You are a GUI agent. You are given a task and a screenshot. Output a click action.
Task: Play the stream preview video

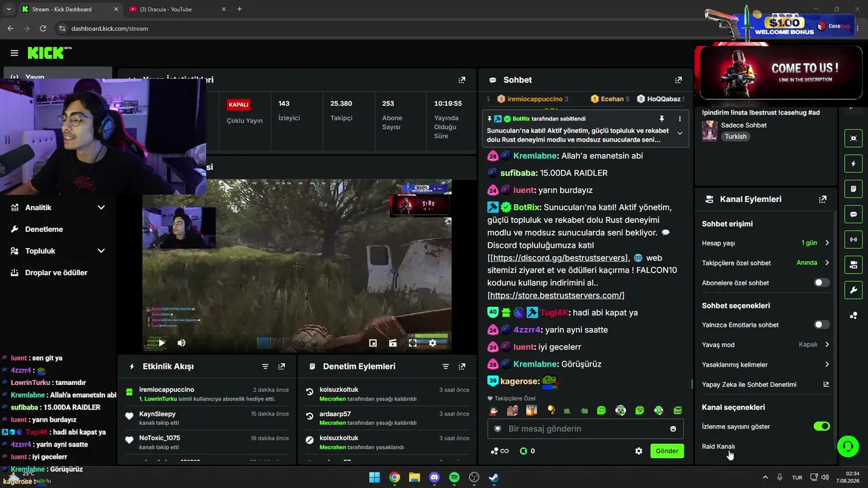[161, 343]
